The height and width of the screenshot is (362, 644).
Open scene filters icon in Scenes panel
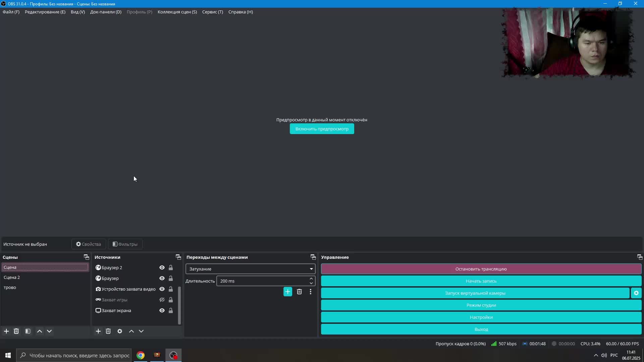[x=28, y=331]
